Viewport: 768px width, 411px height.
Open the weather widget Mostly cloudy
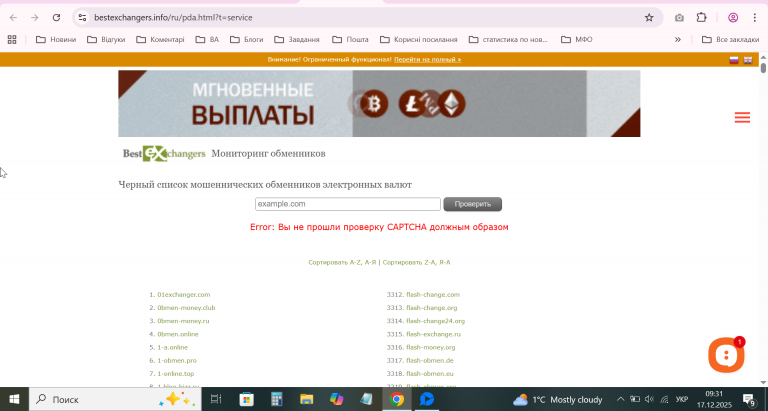[x=558, y=400]
